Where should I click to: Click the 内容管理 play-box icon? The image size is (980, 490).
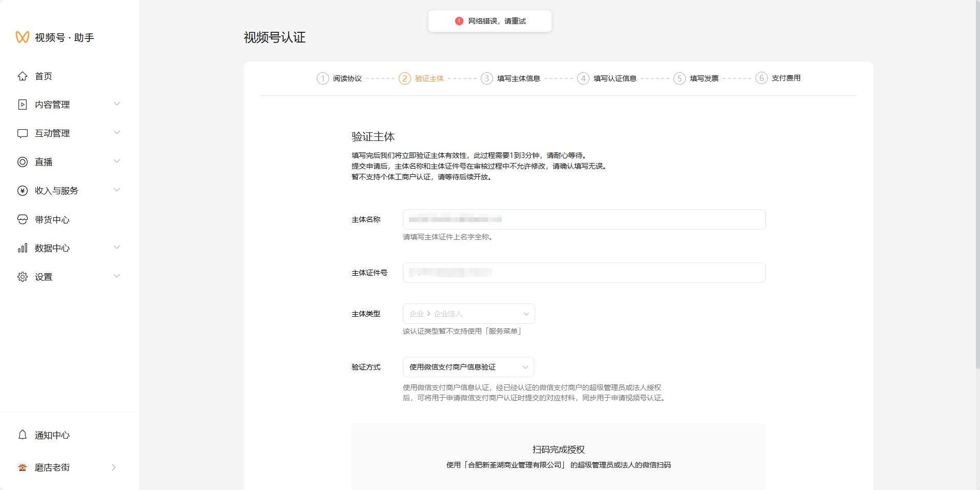(23, 105)
